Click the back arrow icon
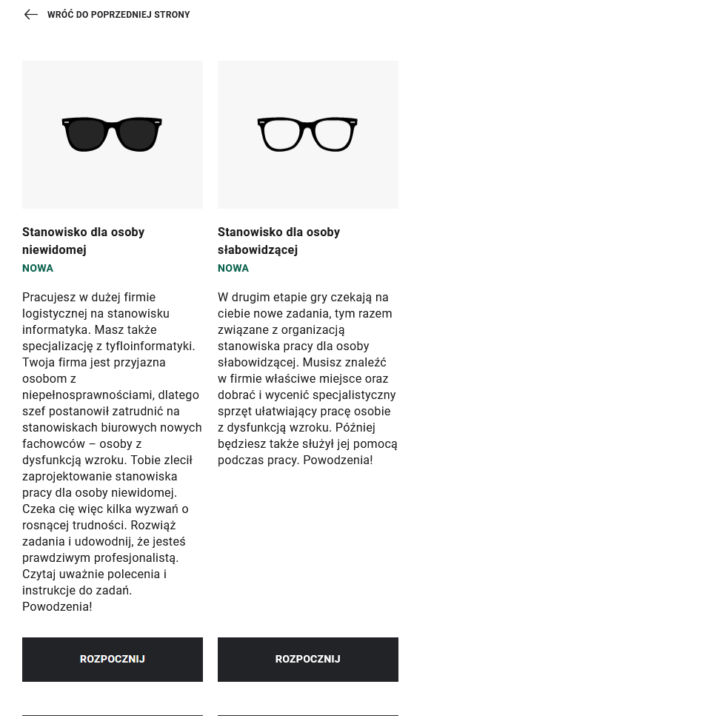 pos(30,15)
